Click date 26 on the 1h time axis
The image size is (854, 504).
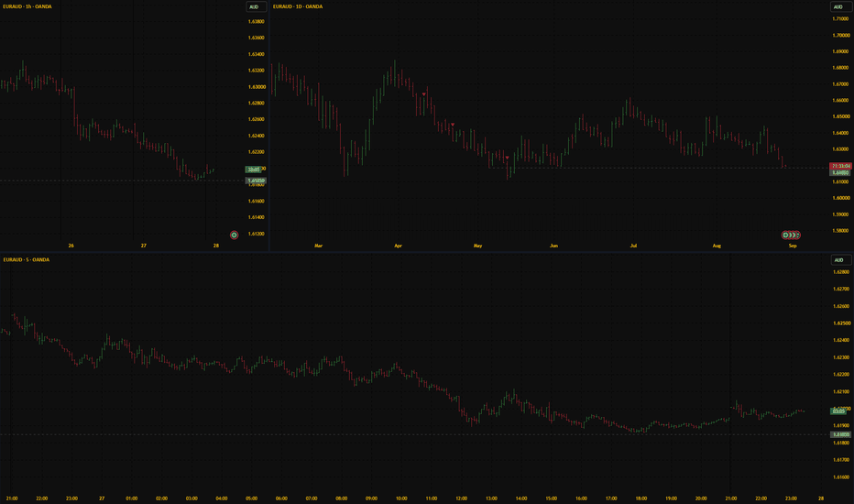71,246
